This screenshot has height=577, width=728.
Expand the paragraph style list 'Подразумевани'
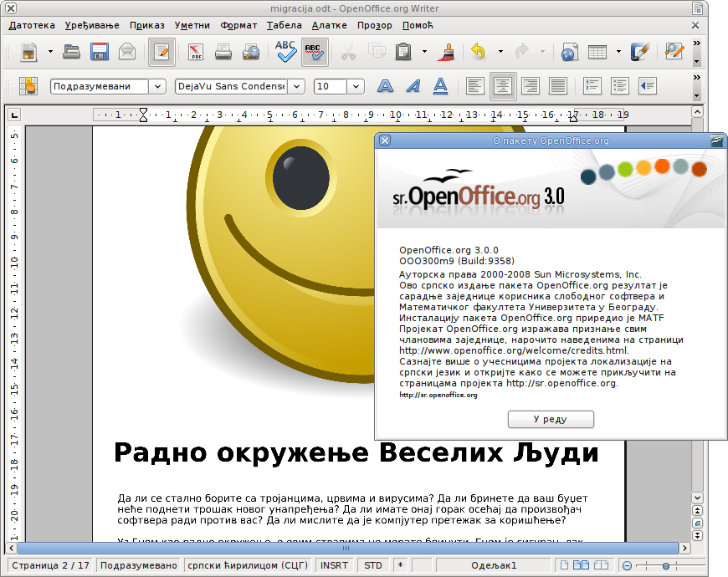(x=157, y=86)
